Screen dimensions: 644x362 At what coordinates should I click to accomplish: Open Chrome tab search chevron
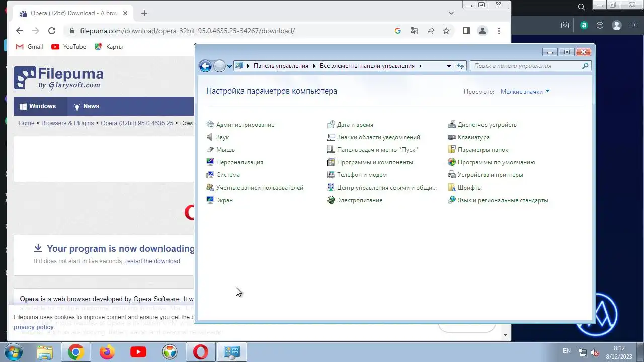pos(451,13)
